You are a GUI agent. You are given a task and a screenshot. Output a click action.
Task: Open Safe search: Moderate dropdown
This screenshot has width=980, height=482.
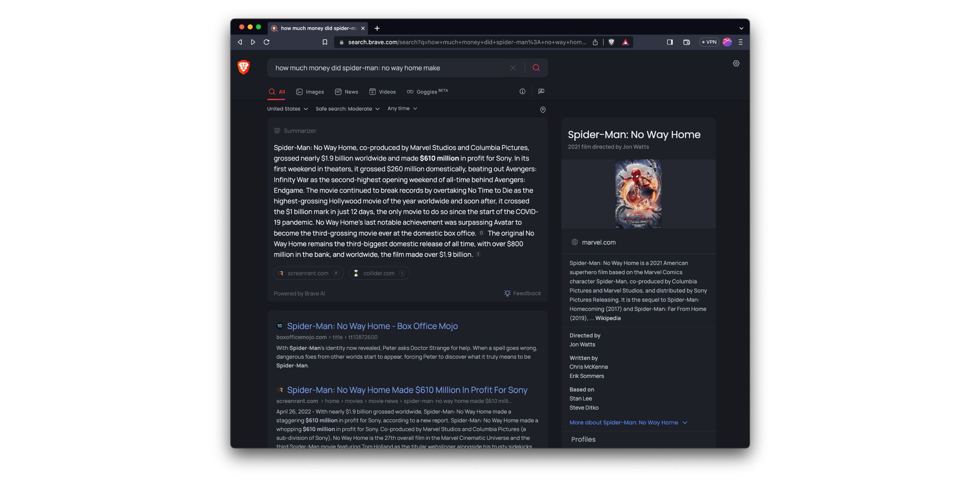347,109
